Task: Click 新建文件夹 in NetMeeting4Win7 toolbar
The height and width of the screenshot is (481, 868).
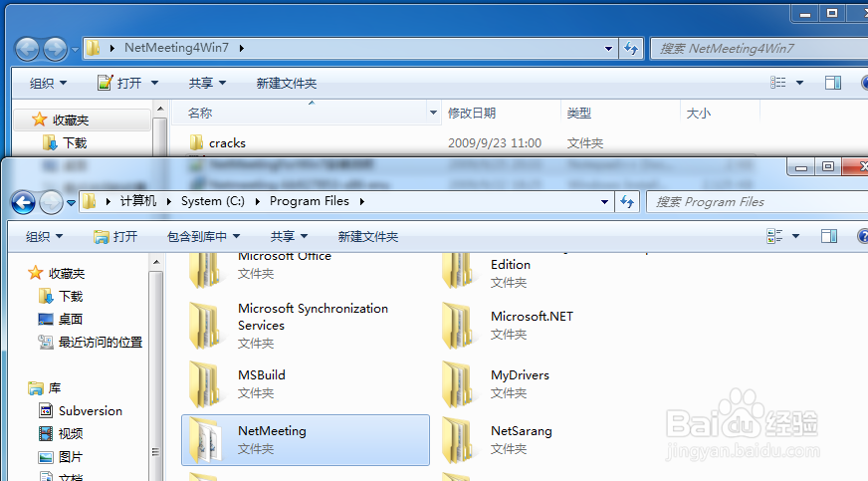Action: point(287,84)
